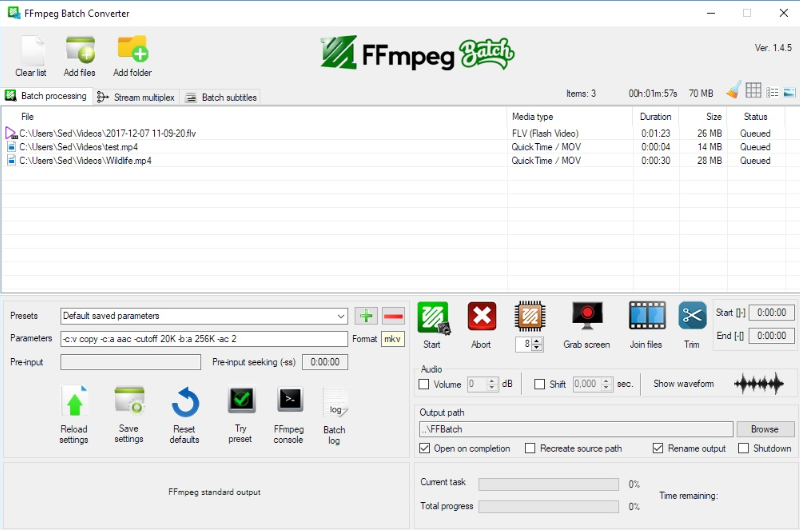
Task: Sort by Duration column header
Action: pyautogui.click(x=655, y=117)
